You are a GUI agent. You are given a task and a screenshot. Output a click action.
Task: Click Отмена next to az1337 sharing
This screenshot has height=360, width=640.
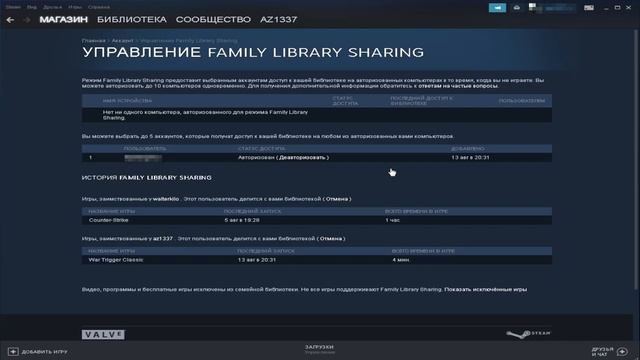tap(331, 238)
